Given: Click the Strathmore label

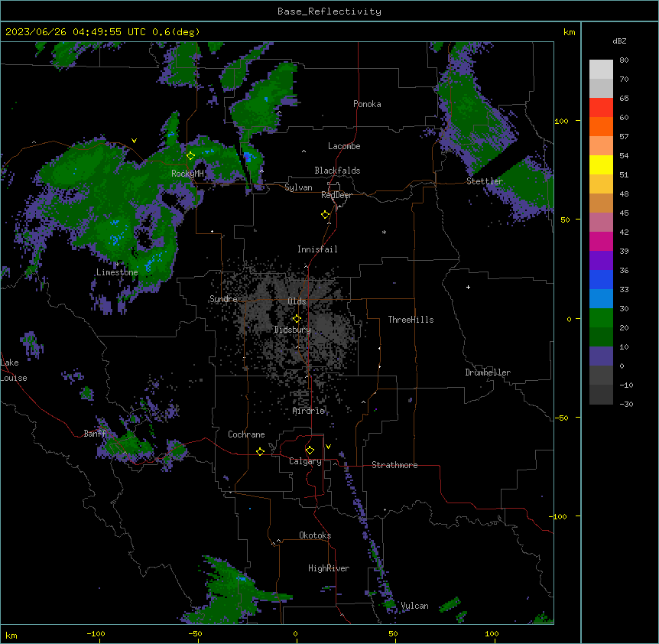Looking at the screenshot, I should 394,465.
